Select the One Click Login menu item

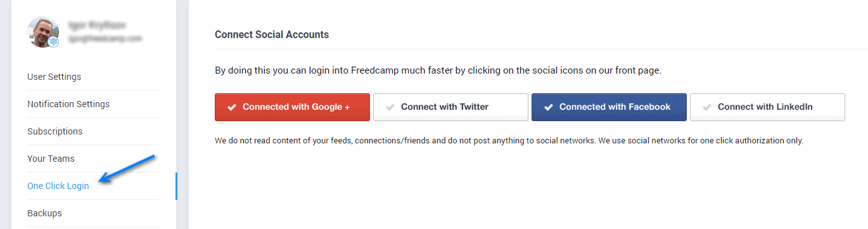pos(58,186)
